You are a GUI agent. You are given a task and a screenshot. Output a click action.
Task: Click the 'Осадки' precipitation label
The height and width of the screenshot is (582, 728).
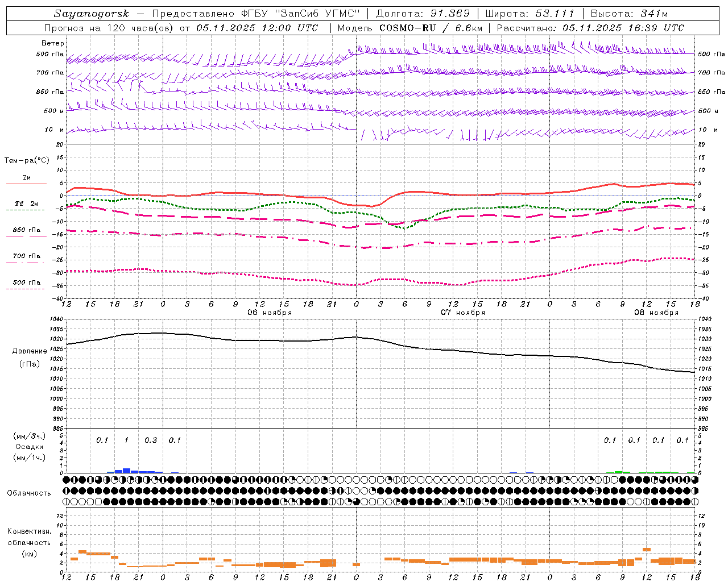(x=29, y=447)
